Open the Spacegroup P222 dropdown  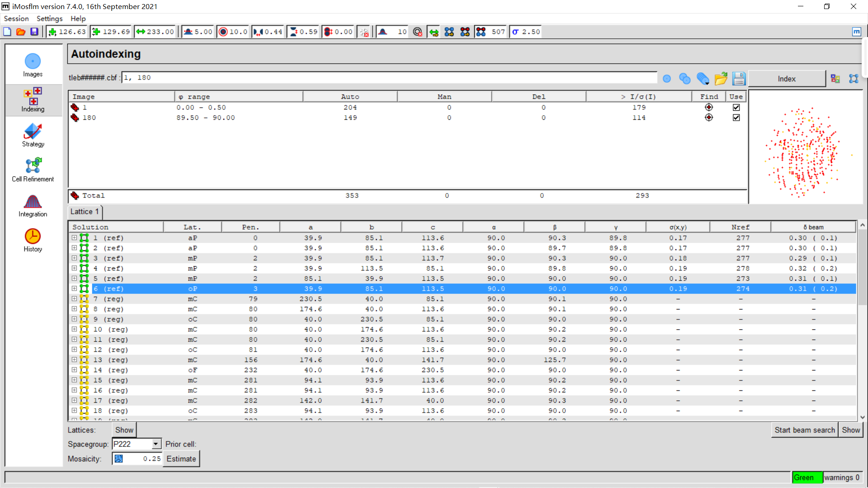tap(156, 444)
